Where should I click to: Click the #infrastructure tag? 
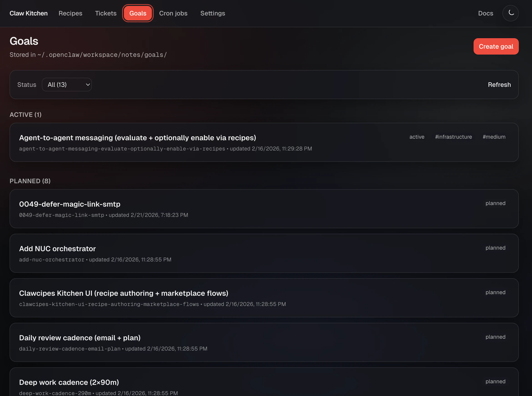coord(453,137)
